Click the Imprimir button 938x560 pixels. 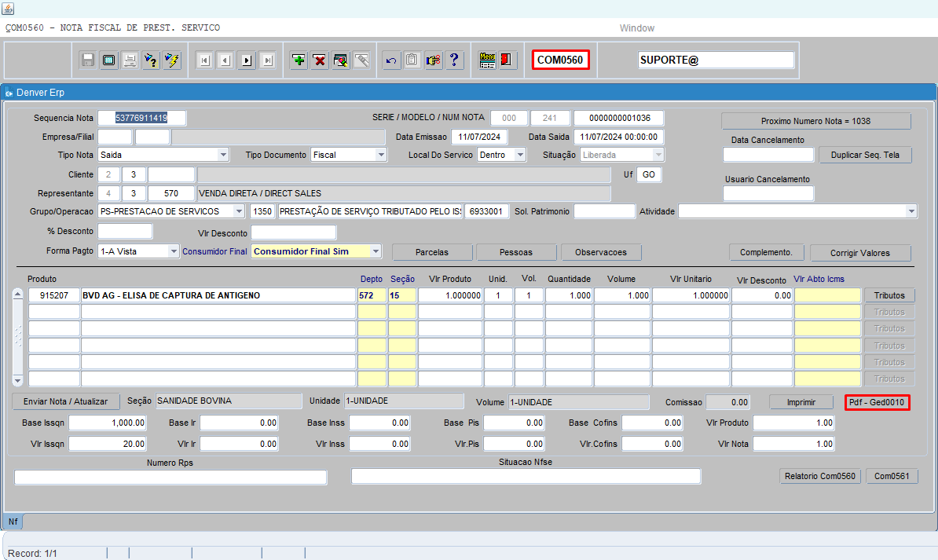pyautogui.click(x=801, y=402)
